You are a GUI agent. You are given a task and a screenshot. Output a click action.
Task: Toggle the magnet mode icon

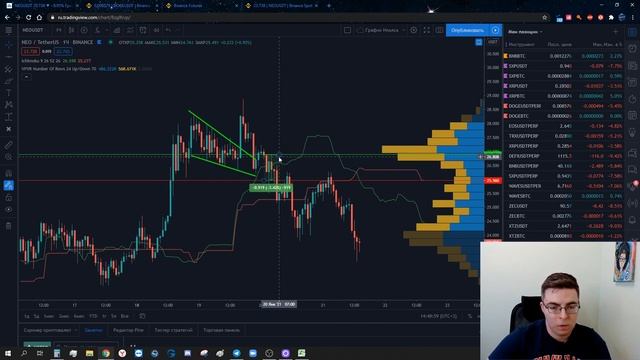pos(9,173)
